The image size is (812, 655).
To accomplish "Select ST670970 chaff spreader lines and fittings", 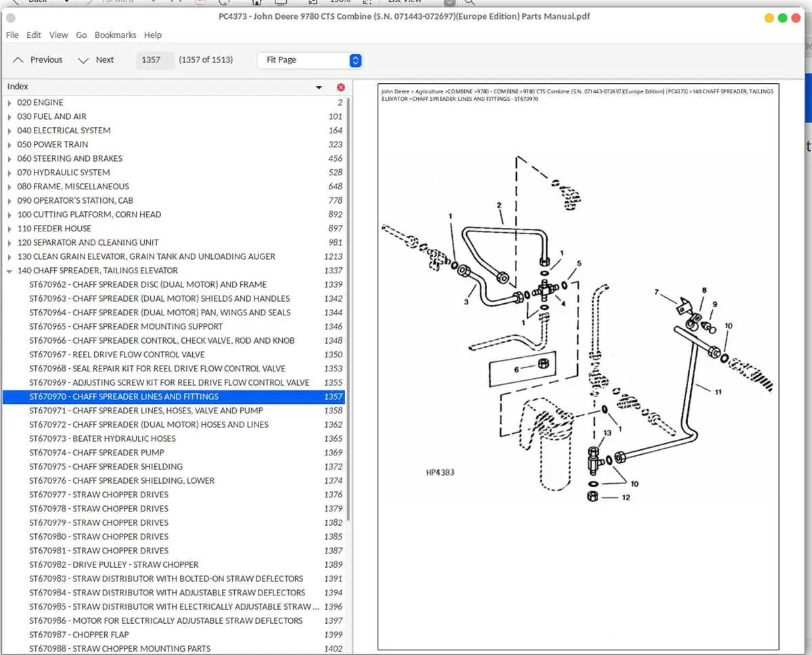I will point(174,397).
